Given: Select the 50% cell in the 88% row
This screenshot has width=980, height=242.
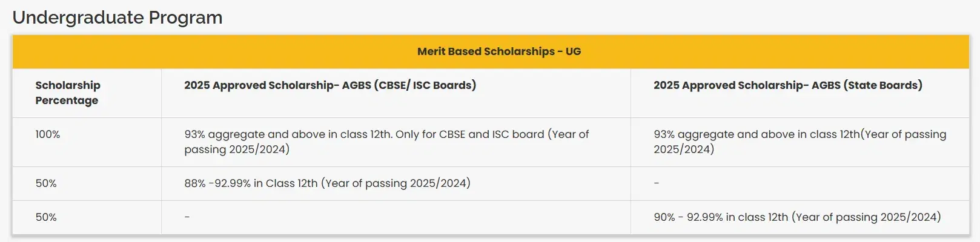Looking at the screenshot, I should click(46, 183).
